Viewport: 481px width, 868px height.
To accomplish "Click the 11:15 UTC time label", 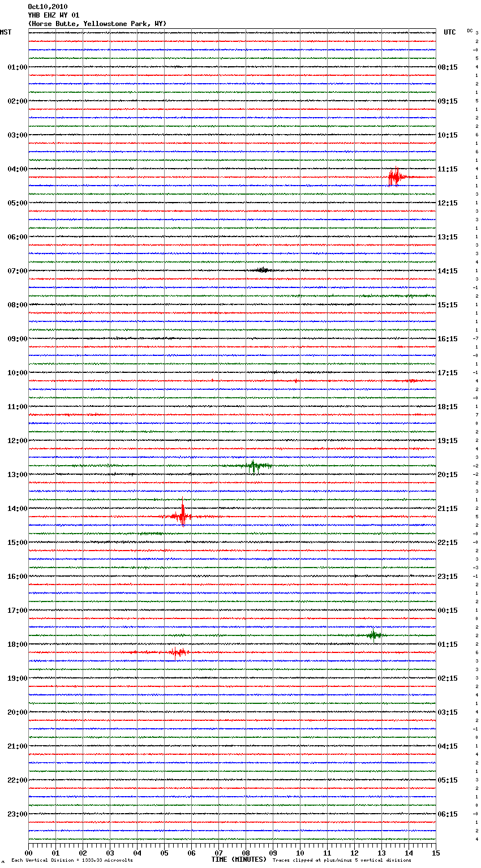I will pyautogui.click(x=448, y=169).
